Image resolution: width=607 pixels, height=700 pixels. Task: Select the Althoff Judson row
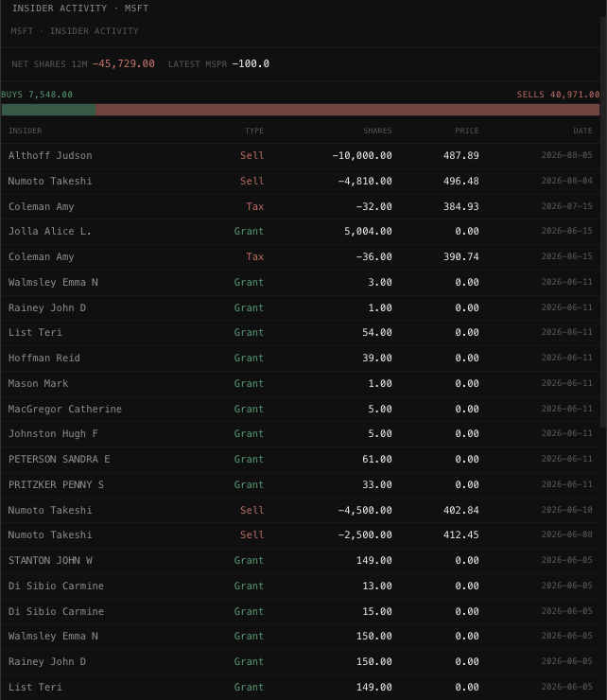click(301, 156)
